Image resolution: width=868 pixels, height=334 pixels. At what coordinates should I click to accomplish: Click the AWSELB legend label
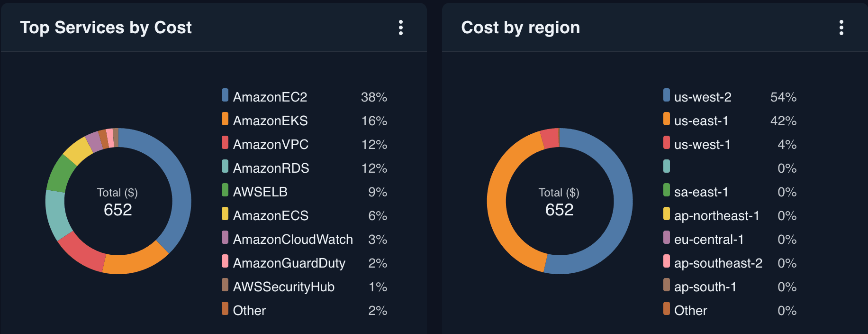[260, 192]
